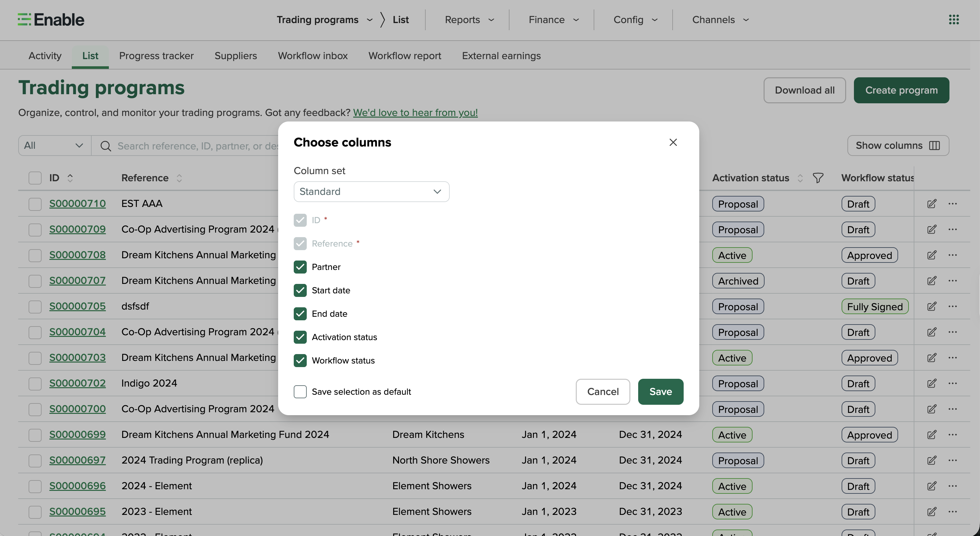The image size is (980, 536).
Task: Sort by the Reference column arrows
Action: pyautogui.click(x=179, y=178)
